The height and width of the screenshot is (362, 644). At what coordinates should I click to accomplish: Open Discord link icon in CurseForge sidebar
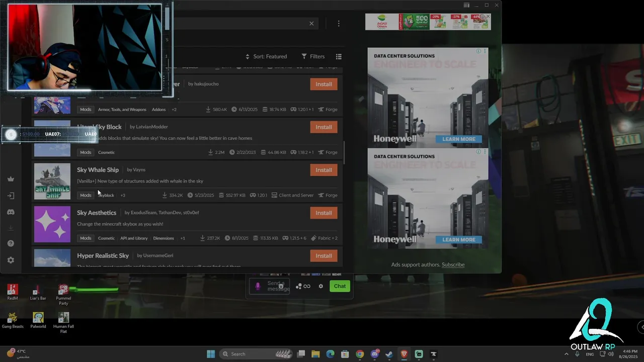(11, 212)
